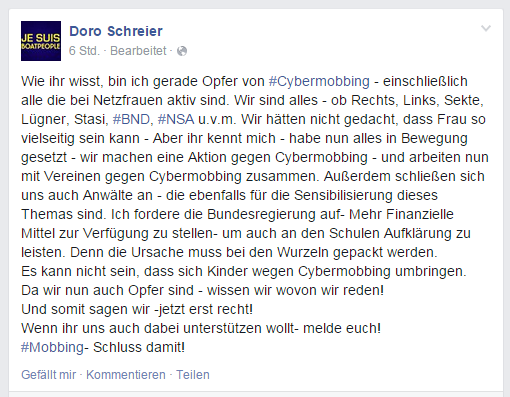Viewport: 510px width, 397px height.
Task: Share the post using Teilen
Action: (193, 375)
